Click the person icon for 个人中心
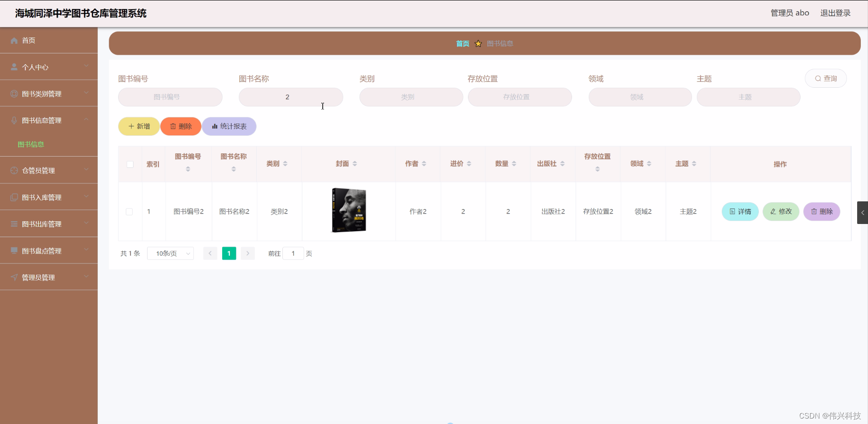Viewport: 868px width, 424px height. [x=14, y=67]
